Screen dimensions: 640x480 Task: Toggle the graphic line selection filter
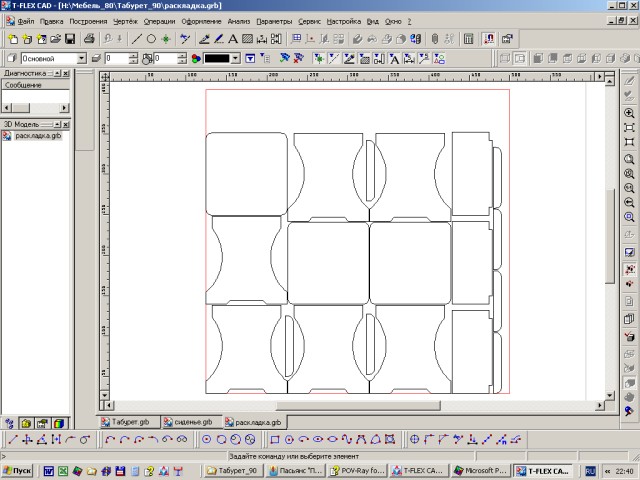pos(349,59)
